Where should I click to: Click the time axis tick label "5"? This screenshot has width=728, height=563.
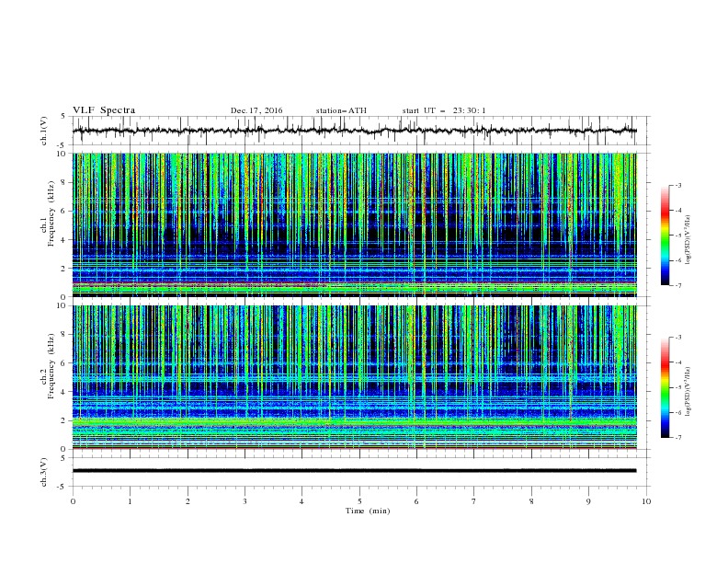coord(359,501)
